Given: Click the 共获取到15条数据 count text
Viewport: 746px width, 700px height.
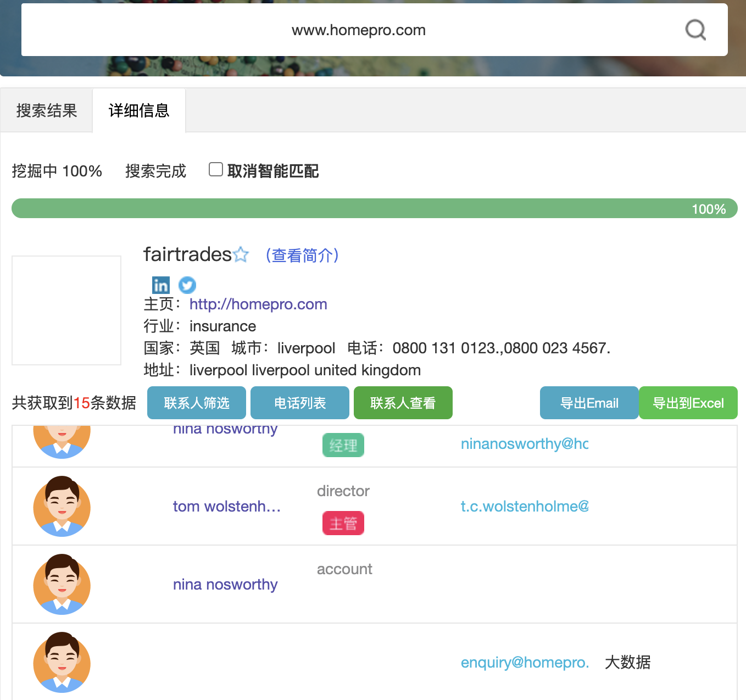Looking at the screenshot, I should point(74,403).
